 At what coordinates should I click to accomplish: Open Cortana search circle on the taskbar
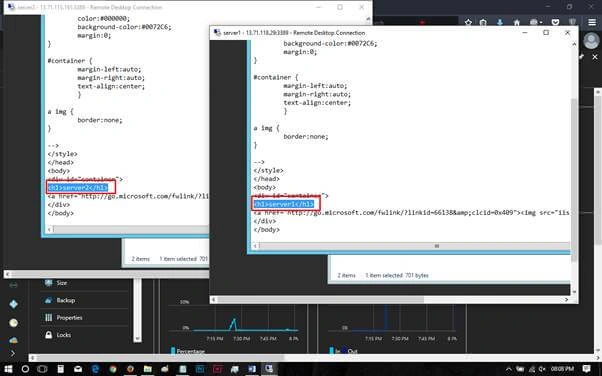(25, 369)
